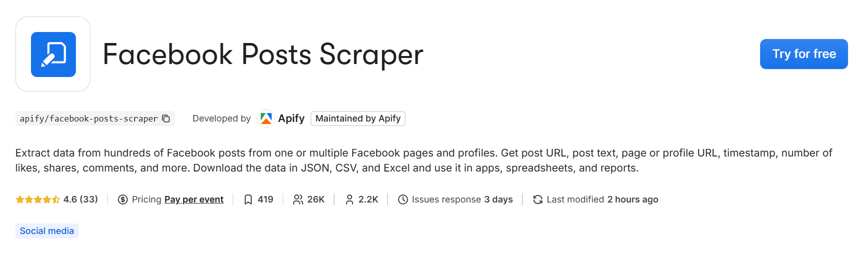The width and height of the screenshot is (868, 254).
Task: Click the Apify developer logo icon
Action: (x=266, y=118)
